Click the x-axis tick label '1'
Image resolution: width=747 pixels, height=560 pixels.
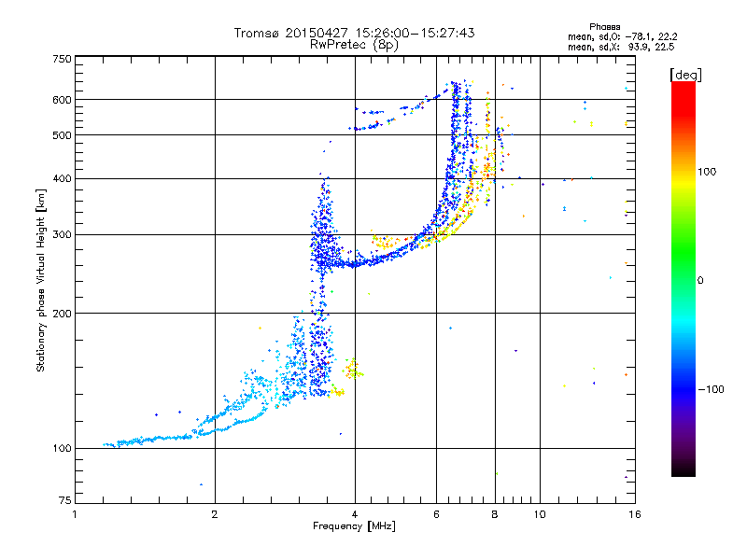75,514
